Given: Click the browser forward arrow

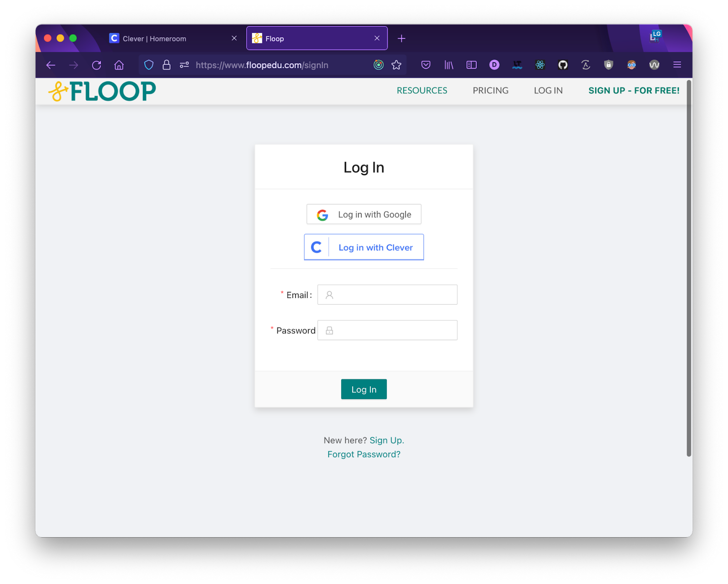Looking at the screenshot, I should coord(73,65).
